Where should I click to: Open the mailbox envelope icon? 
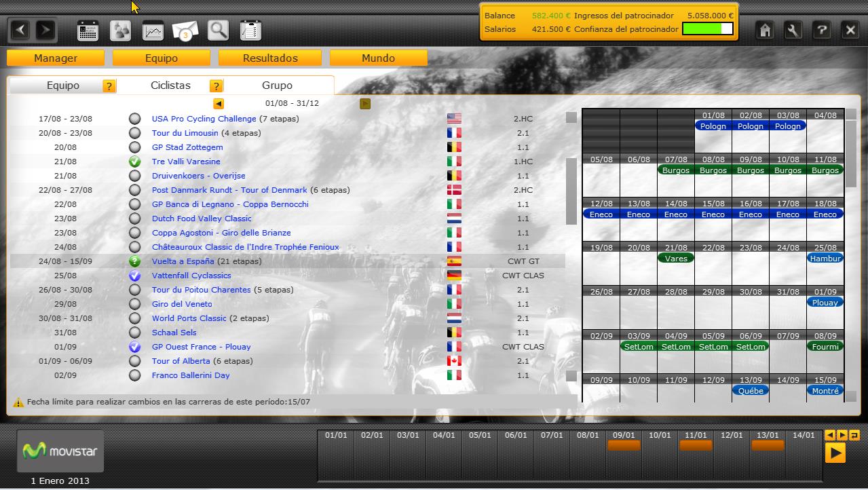coord(185,31)
